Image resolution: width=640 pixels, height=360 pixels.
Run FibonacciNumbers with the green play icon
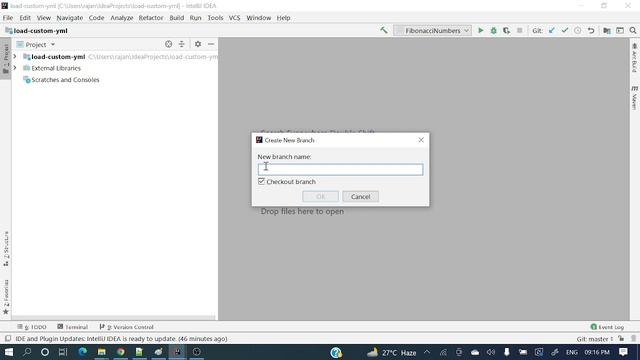480,31
